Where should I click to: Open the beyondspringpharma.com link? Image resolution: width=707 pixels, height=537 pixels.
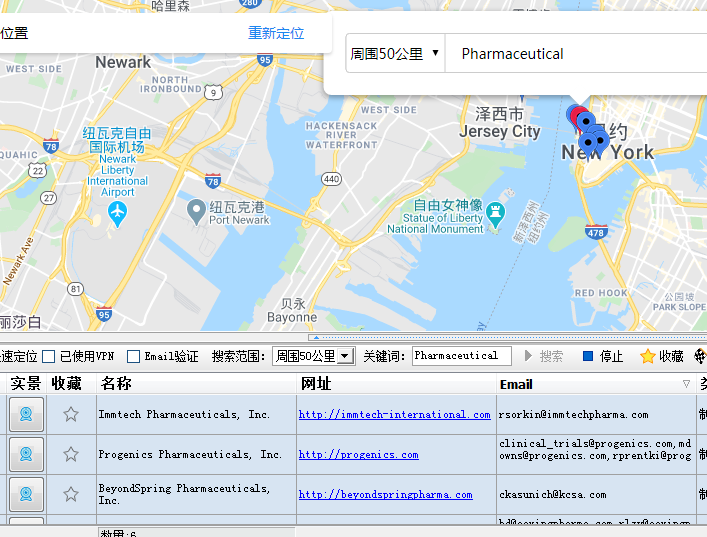pos(386,495)
